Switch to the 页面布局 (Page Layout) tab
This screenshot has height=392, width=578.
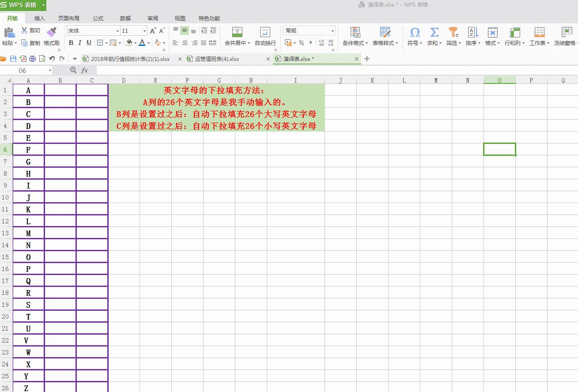coord(69,19)
